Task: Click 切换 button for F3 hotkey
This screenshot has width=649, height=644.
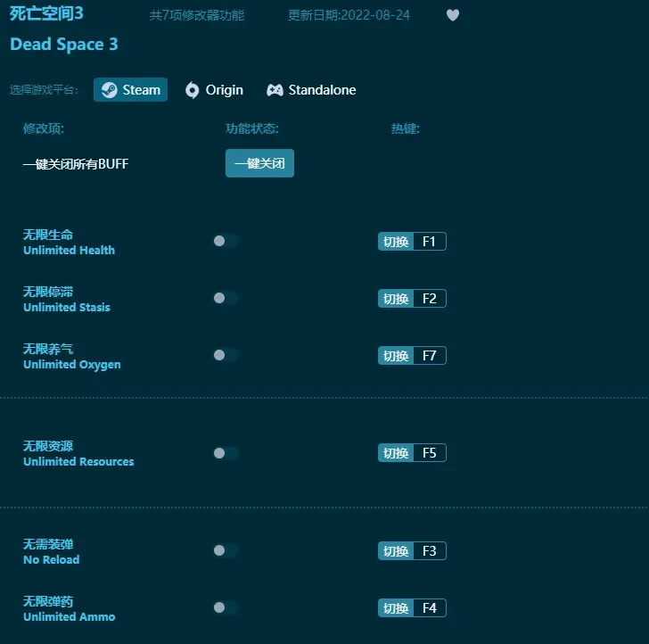Action: coord(396,551)
